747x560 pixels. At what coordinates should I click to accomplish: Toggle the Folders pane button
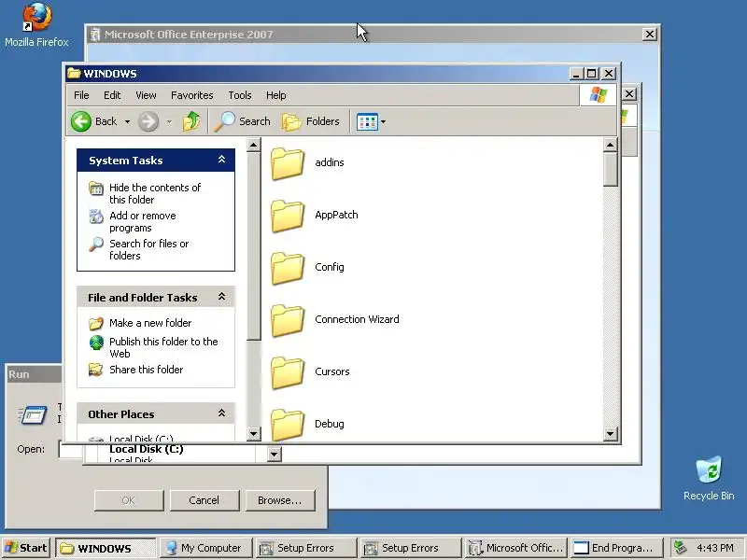point(311,121)
